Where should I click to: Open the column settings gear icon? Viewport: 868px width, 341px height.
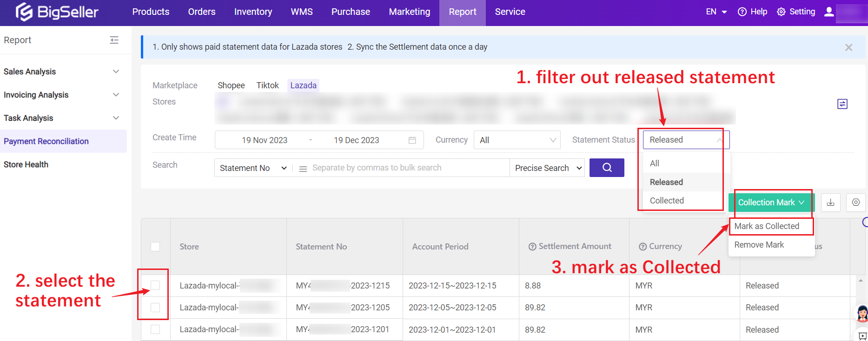pos(855,203)
